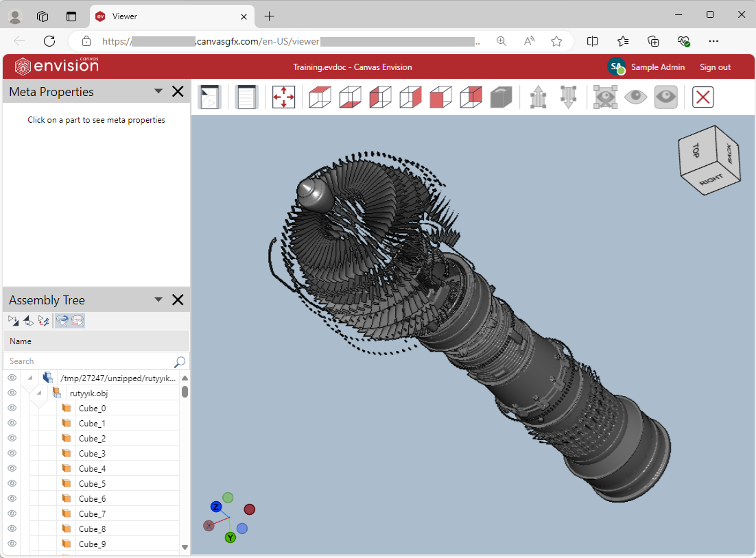Toggle visibility of Cube_3 in the tree
756x558 pixels.
[12, 453]
